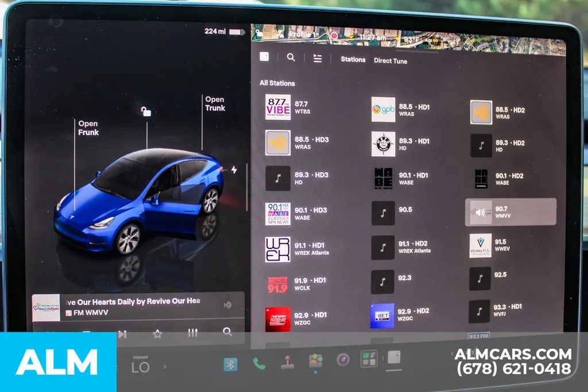Screen dimensions: 588x392
Task: Select 92.9 HD2 WZGC BET station
Action: (400, 316)
